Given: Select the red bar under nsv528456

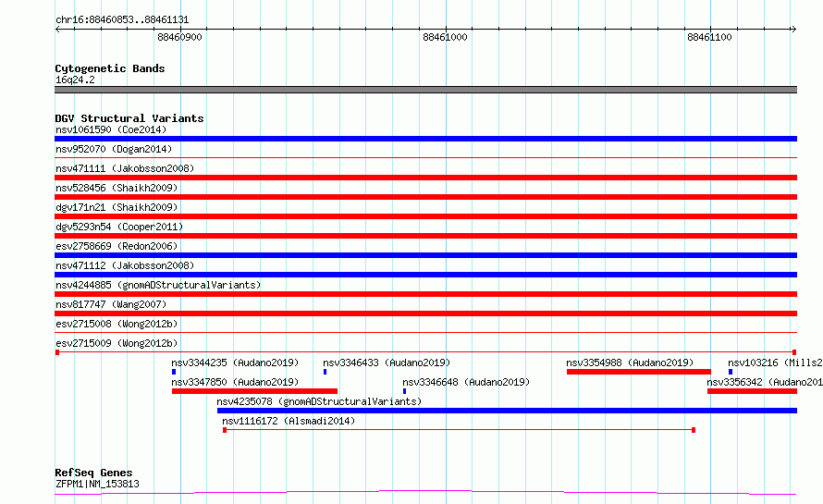Looking at the screenshot, I should [425, 197].
